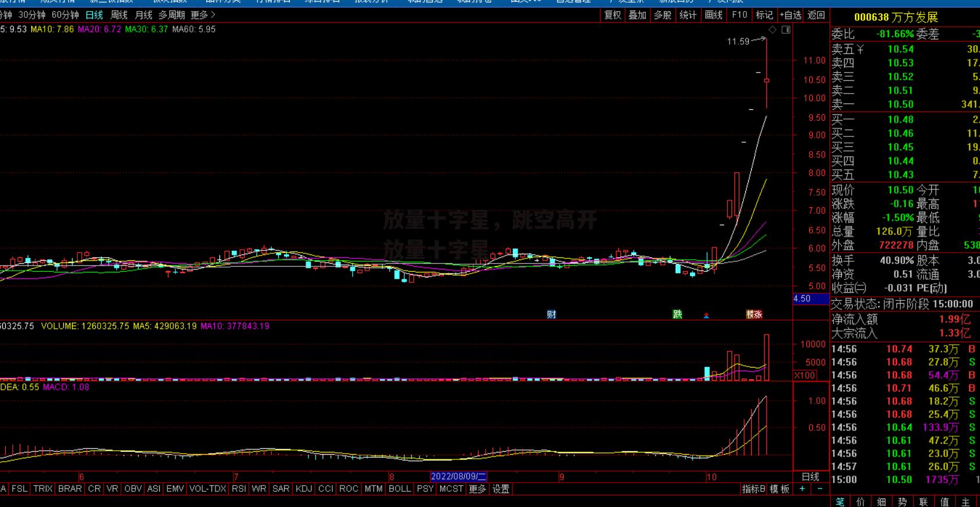Click the 统计 statistics button

coord(688,15)
